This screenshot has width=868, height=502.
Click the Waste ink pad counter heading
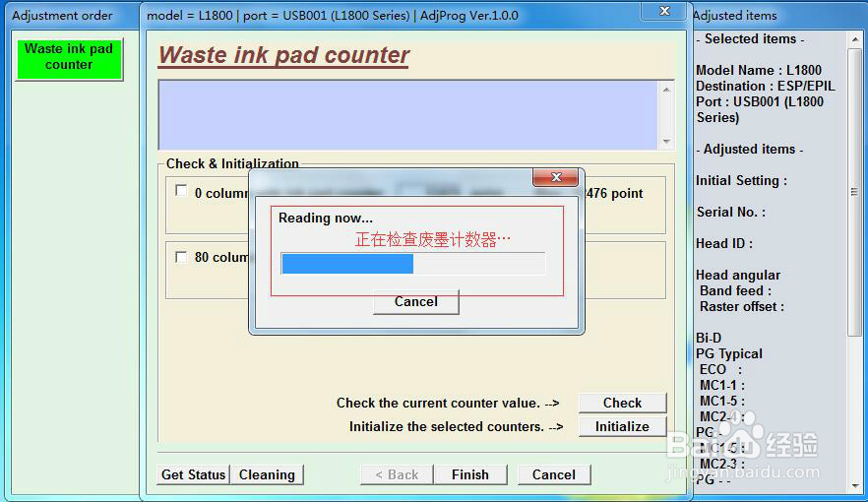(x=284, y=55)
